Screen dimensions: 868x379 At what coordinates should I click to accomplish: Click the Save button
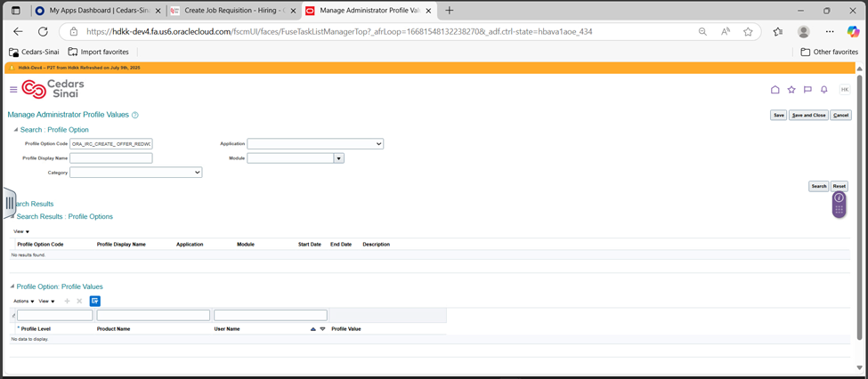tap(778, 115)
